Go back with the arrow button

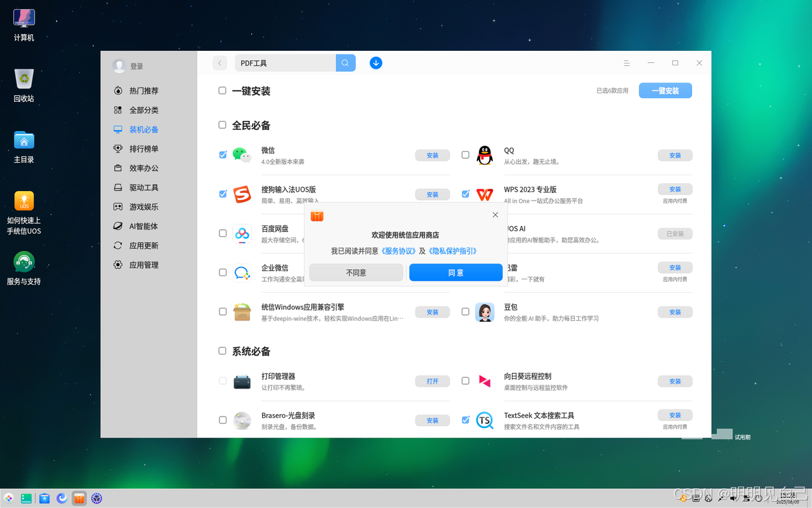pos(220,63)
